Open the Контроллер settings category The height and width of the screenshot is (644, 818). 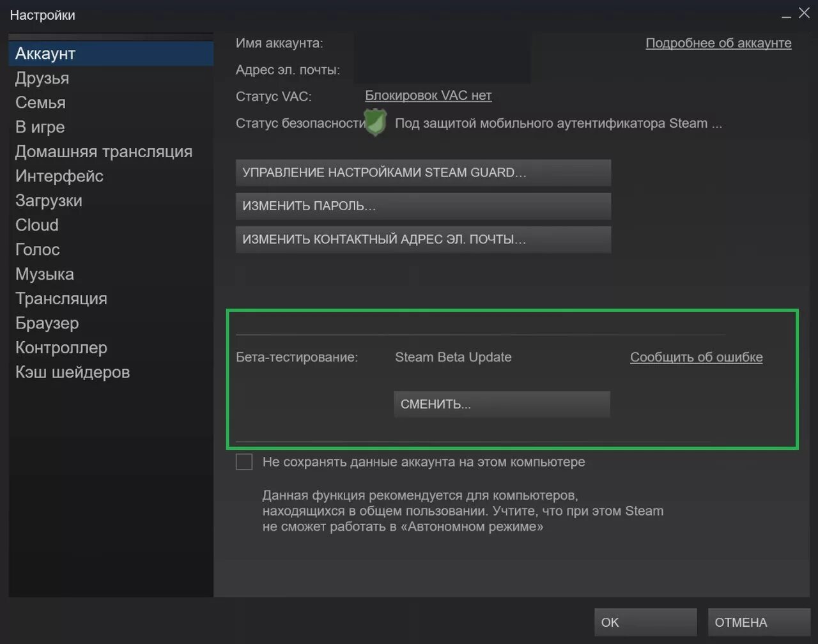61,348
